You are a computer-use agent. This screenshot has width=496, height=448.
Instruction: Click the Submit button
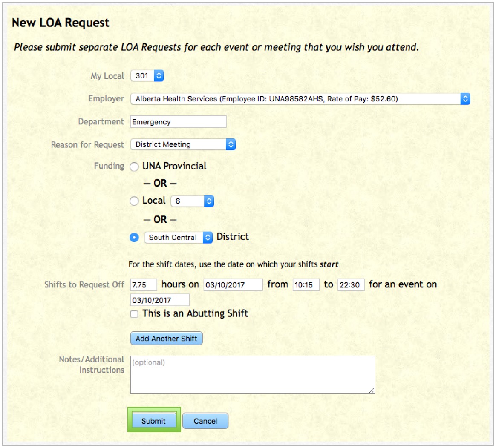click(154, 420)
